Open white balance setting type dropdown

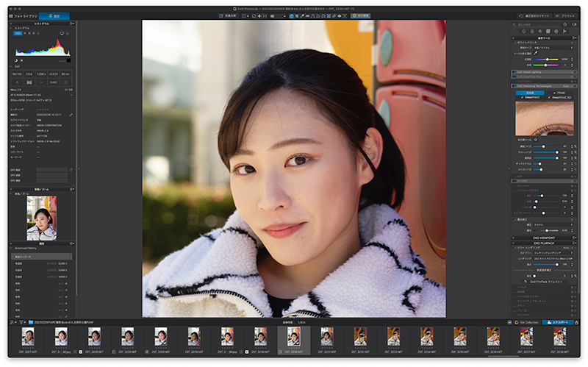point(553,48)
